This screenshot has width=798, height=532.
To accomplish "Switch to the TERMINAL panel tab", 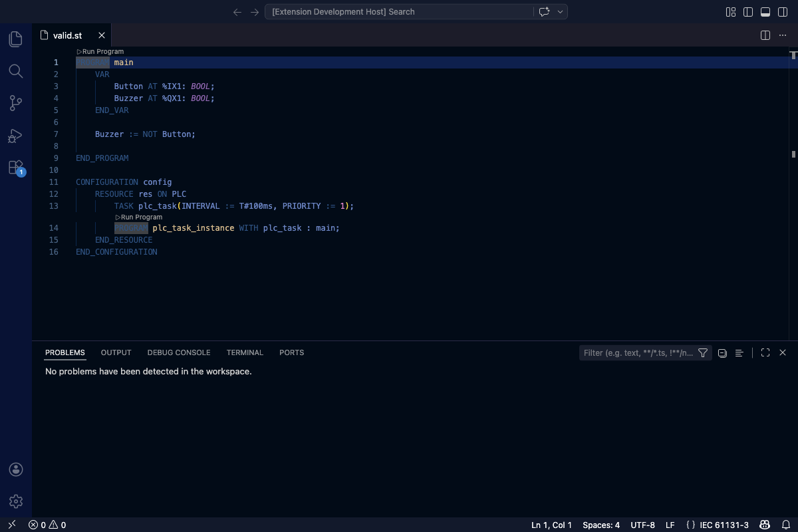I will coord(245,352).
